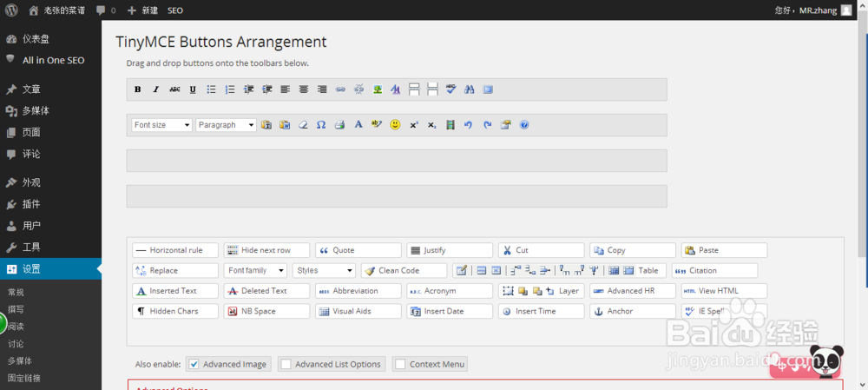
Task: Click the Italic toolbar icon
Action: click(x=156, y=89)
